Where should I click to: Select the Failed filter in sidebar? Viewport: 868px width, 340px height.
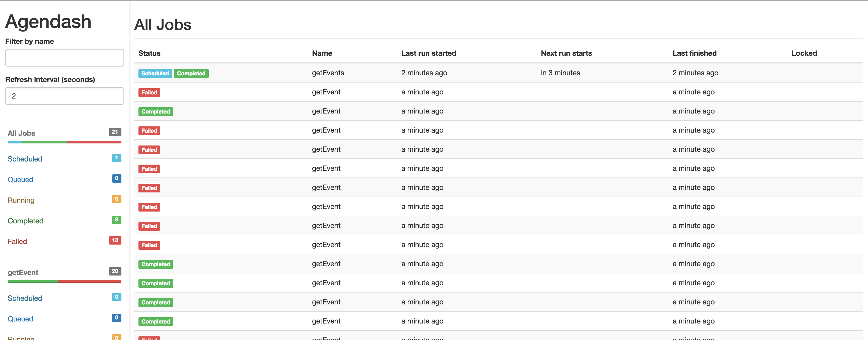tap(17, 241)
